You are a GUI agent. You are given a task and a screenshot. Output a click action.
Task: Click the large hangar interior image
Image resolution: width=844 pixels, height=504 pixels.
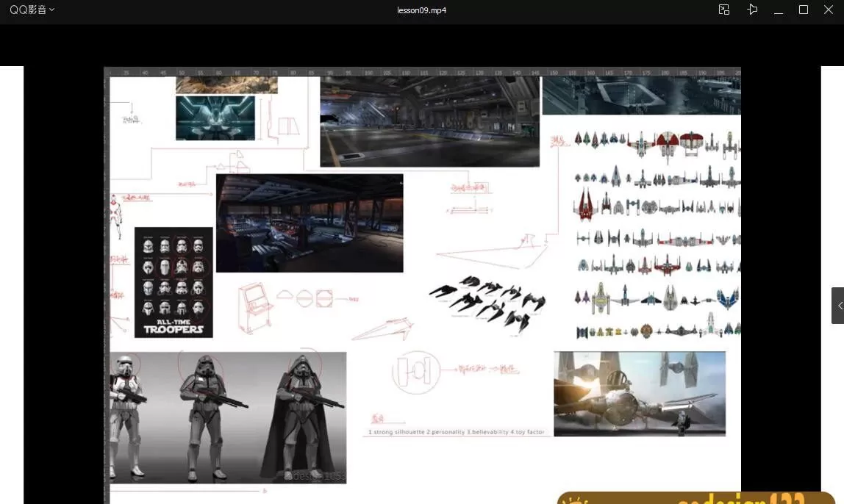[x=429, y=122]
